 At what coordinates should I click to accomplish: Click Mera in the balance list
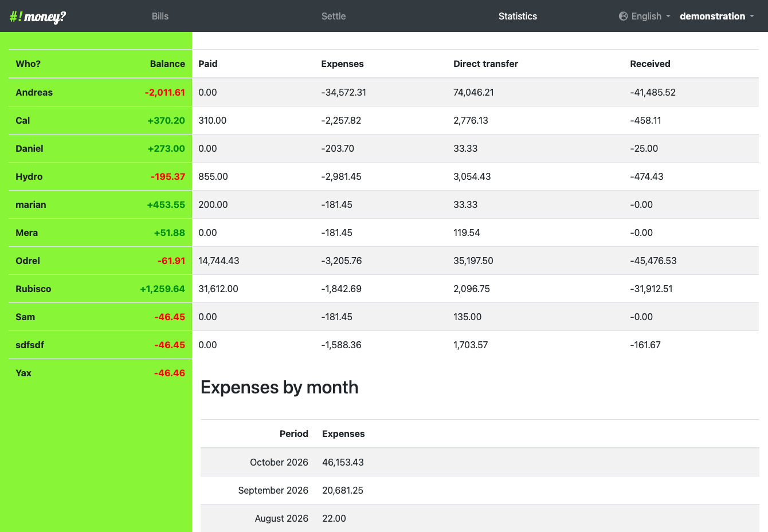click(x=26, y=232)
